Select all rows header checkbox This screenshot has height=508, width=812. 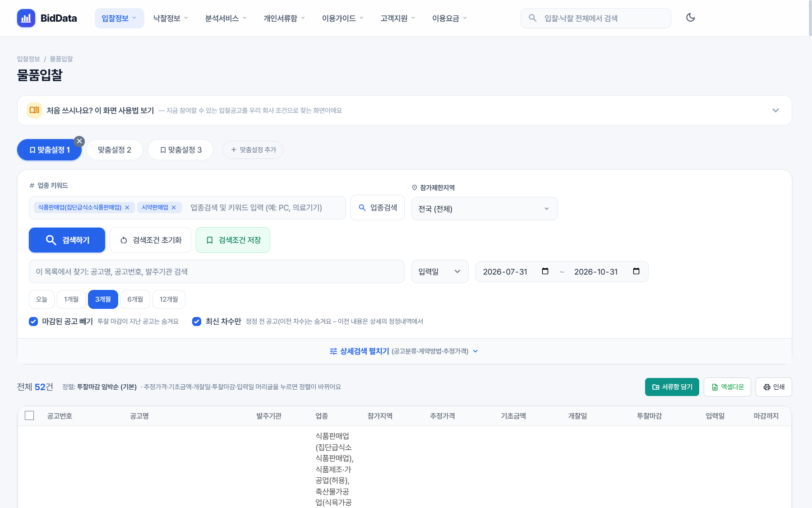29,415
